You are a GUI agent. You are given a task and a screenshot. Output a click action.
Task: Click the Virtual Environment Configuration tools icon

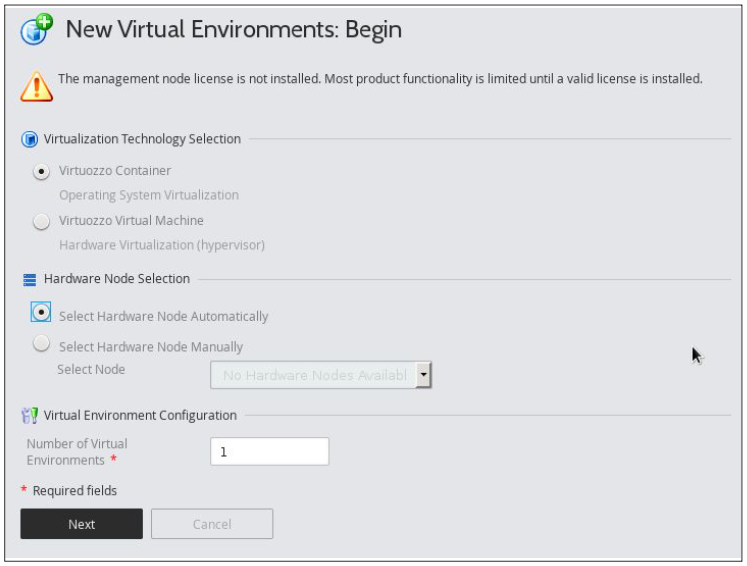point(30,415)
